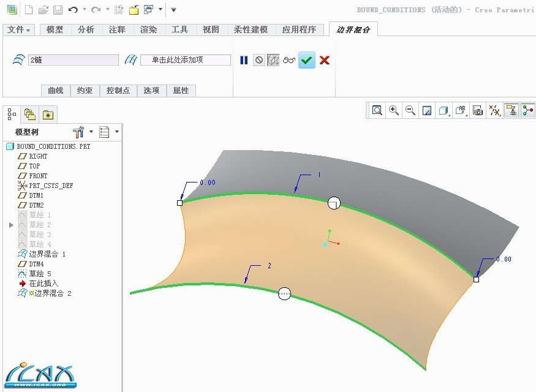Click the first direction 2链 collector field
Image resolution: width=536 pixels, height=392 pixels.
73,60
